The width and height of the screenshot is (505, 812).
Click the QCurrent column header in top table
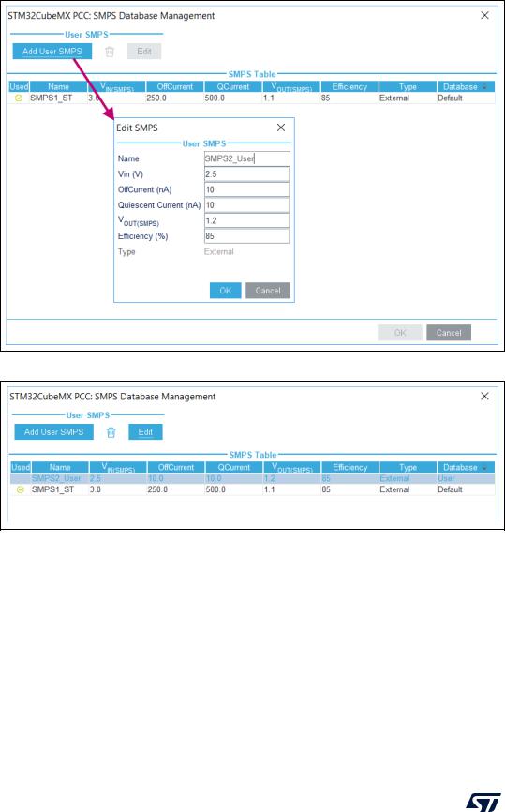(233, 86)
